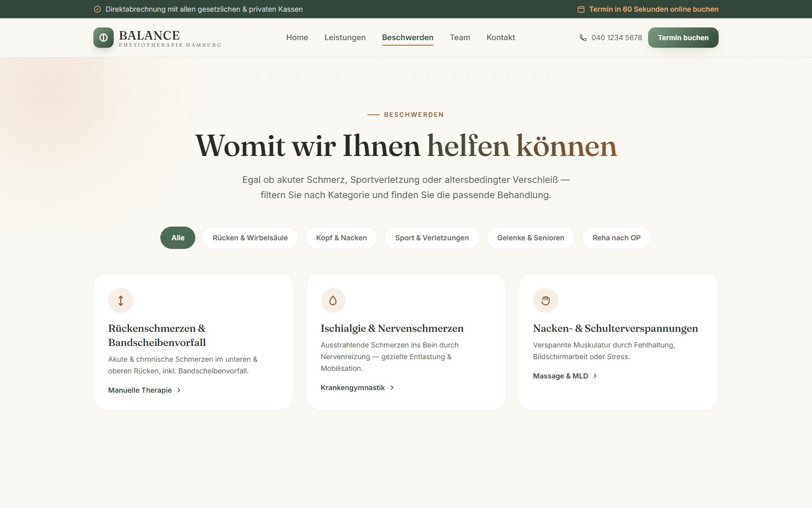Click the chevron next to Massage & MLD
The width and height of the screenshot is (812, 508).
595,376
